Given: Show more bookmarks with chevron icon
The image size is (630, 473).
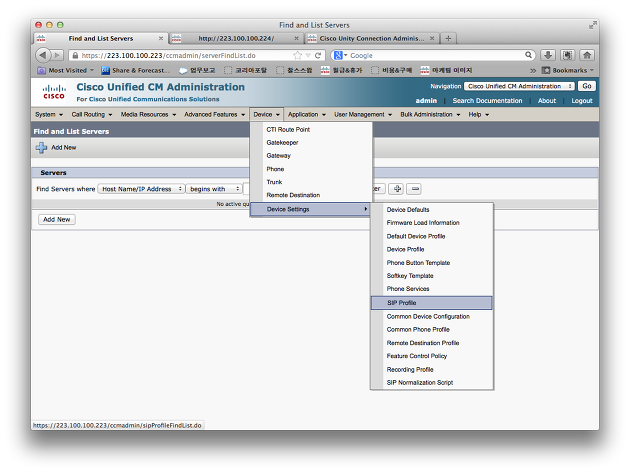Looking at the screenshot, I should [x=533, y=70].
